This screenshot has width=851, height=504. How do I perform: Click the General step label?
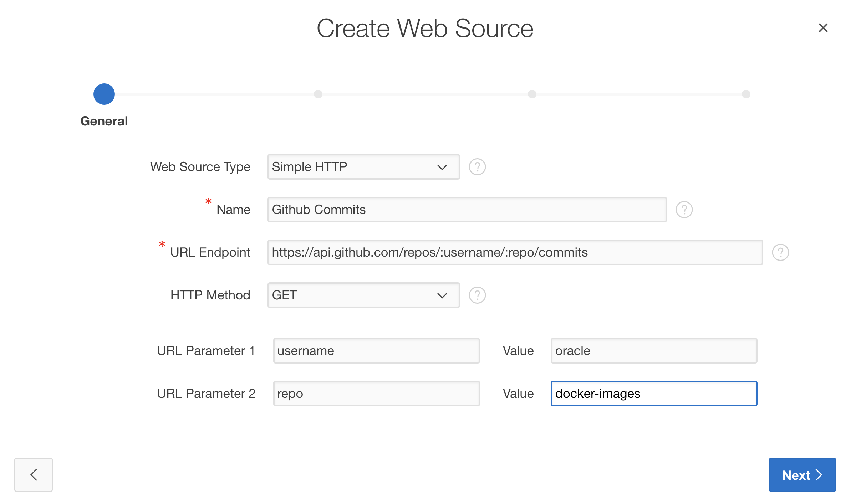(x=104, y=121)
